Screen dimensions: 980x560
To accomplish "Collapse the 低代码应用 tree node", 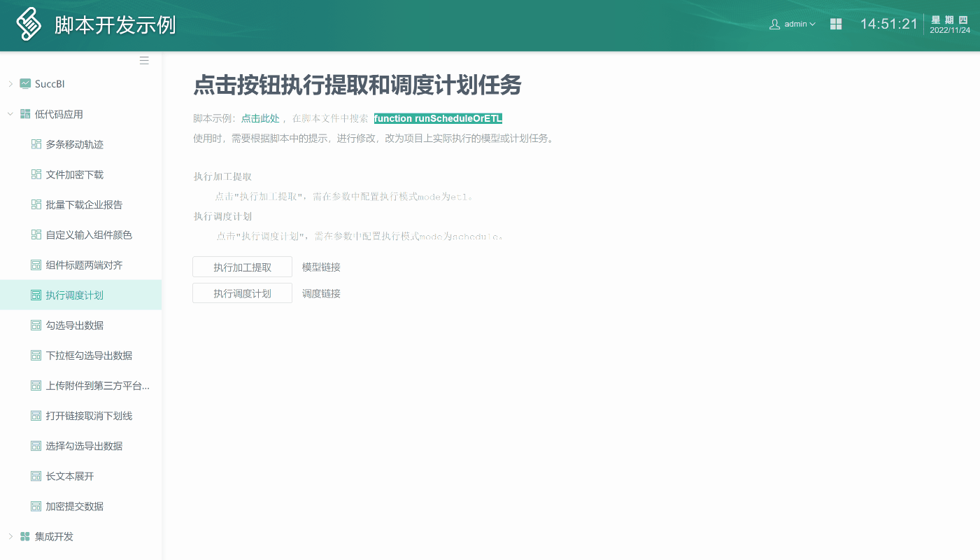I will coord(10,113).
